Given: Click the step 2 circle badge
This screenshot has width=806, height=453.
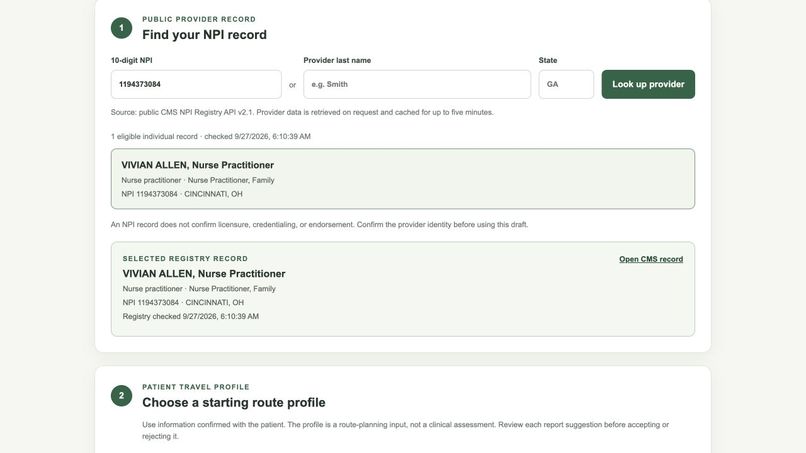Looking at the screenshot, I should (121, 395).
